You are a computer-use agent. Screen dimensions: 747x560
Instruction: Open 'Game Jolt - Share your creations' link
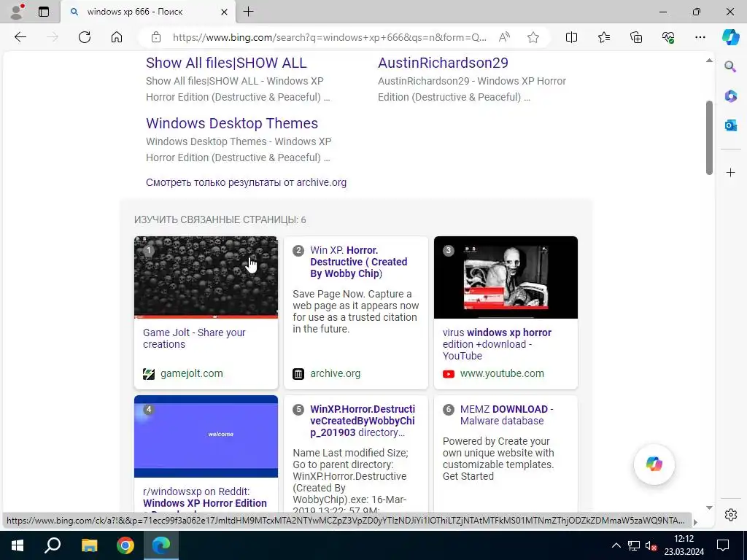click(194, 338)
